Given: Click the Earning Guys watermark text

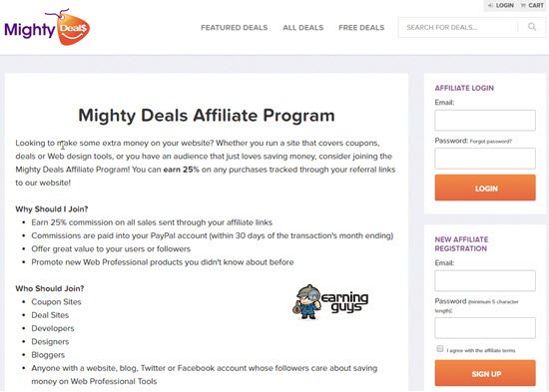Looking at the screenshot, I should click(345, 302).
